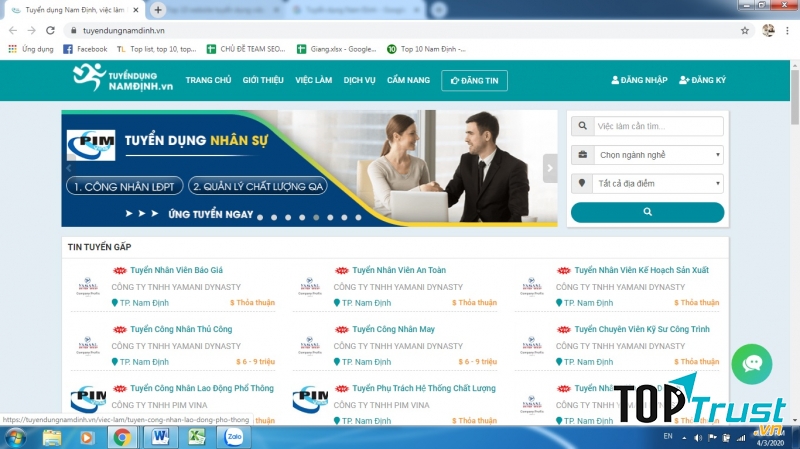Click the green chat bubble widget
800x449 pixels.
pyautogui.click(x=751, y=364)
